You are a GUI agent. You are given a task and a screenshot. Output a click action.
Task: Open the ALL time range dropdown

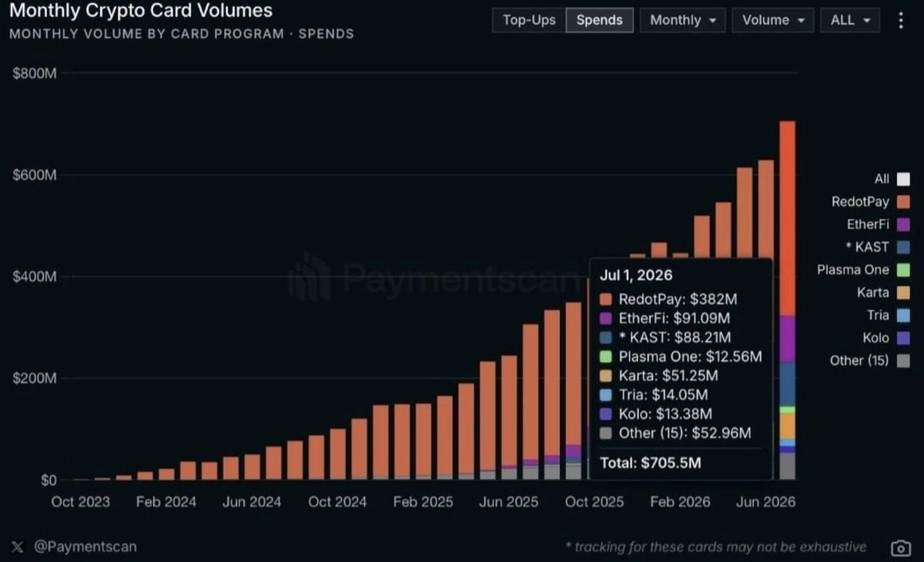click(x=850, y=21)
